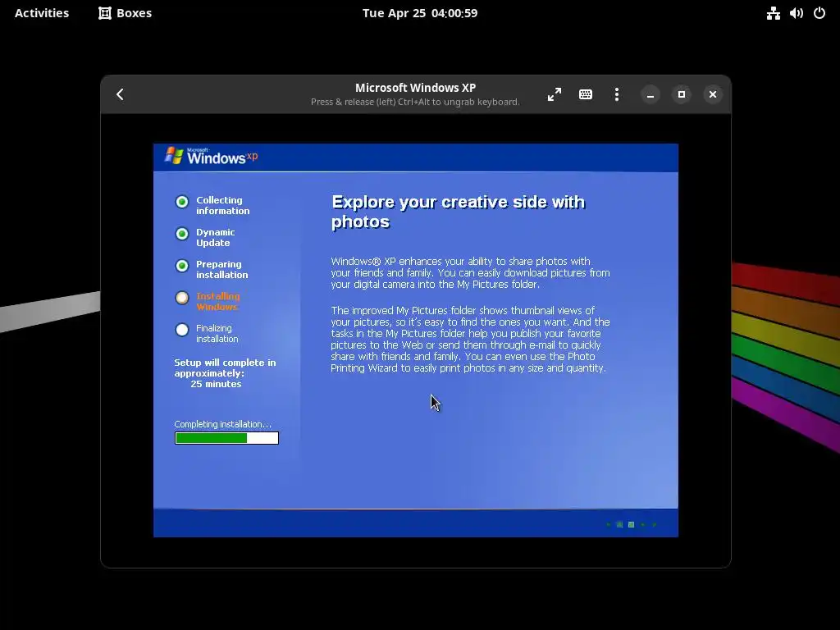Click the 'Collecting information' label
840x630 pixels.
223,205
